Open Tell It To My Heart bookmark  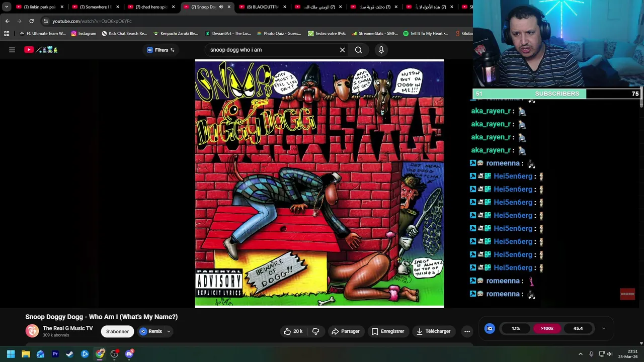tap(426, 34)
